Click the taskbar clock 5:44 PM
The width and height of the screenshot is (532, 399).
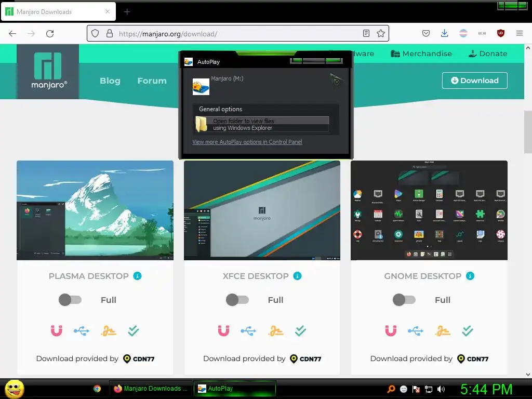(486, 389)
